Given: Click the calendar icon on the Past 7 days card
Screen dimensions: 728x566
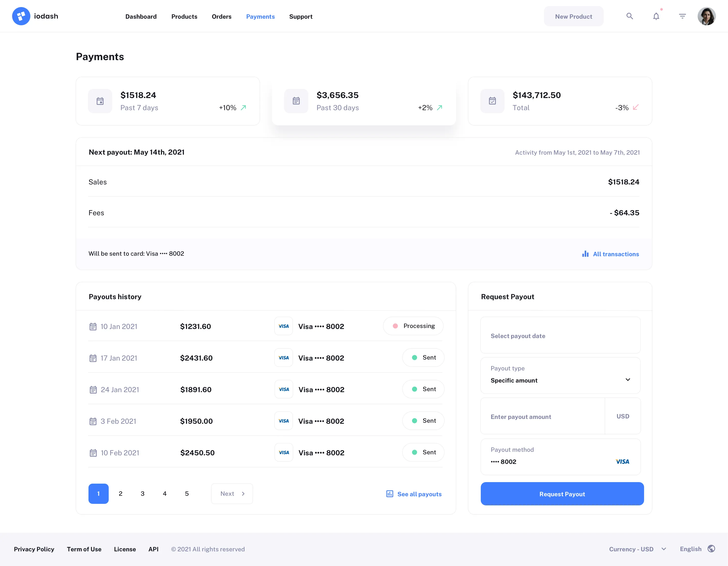Looking at the screenshot, I should tap(100, 101).
